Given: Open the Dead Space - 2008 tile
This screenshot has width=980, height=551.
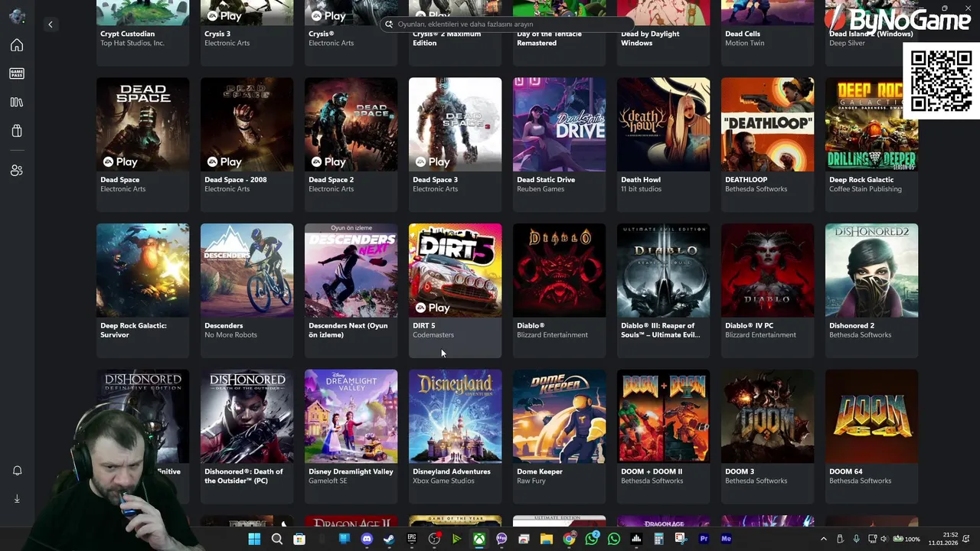Looking at the screenshot, I should click(247, 144).
